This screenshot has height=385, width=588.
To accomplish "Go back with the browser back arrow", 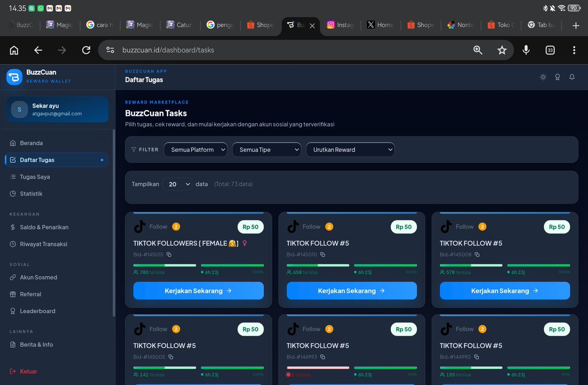I will click(38, 50).
